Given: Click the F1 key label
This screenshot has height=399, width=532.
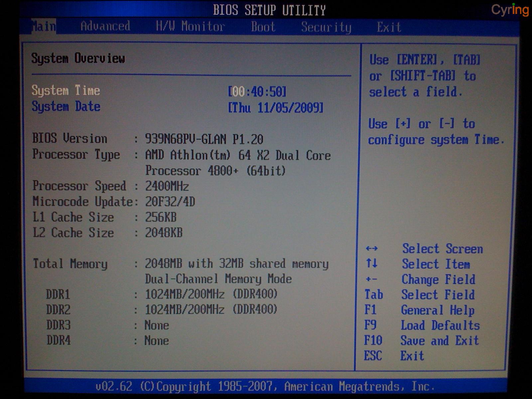Looking at the screenshot, I should [370, 310].
